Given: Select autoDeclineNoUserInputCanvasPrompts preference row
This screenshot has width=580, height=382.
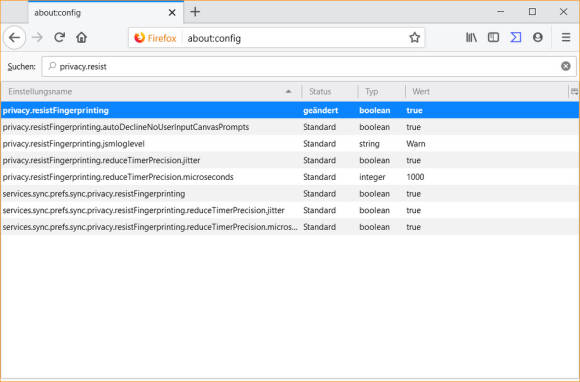Looking at the screenshot, I should (x=290, y=127).
